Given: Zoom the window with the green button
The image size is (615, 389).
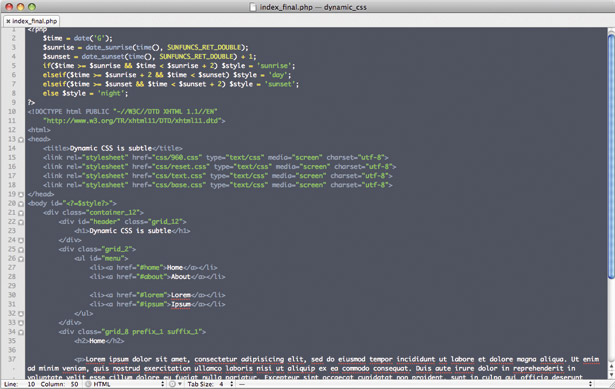Looking at the screenshot, I should (x=32, y=7).
